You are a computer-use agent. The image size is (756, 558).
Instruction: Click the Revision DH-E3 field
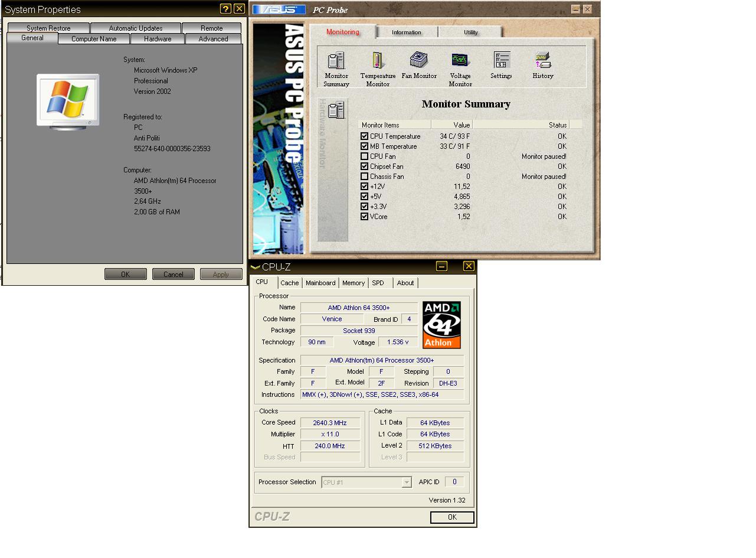pyautogui.click(x=448, y=383)
